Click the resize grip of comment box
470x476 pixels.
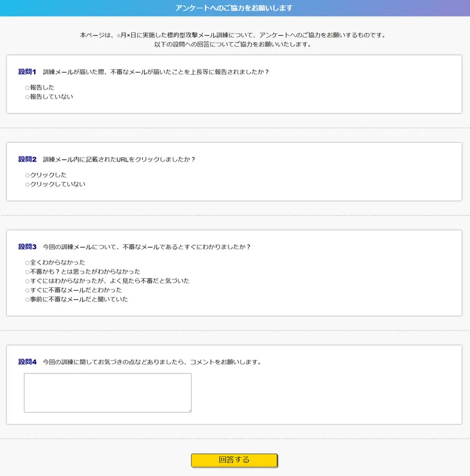click(189, 410)
